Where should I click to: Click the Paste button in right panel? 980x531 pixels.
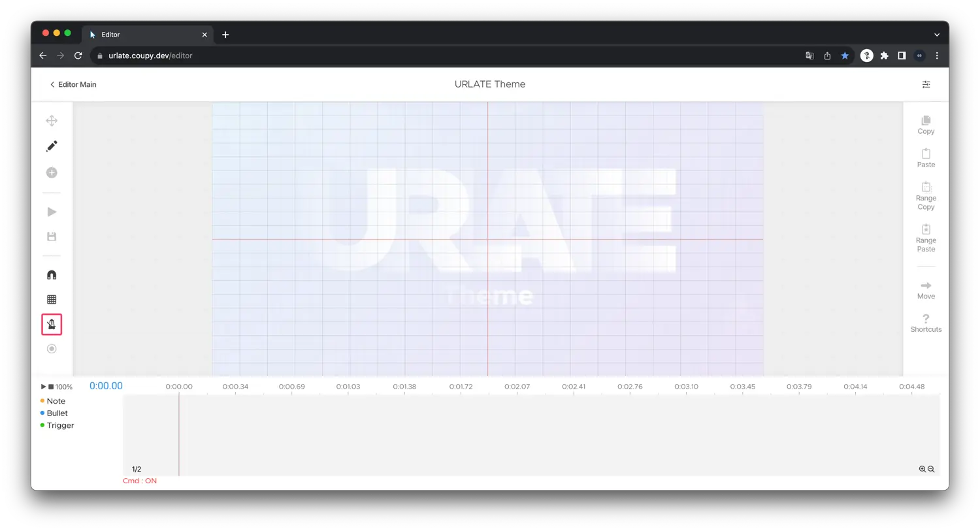pyautogui.click(x=926, y=154)
